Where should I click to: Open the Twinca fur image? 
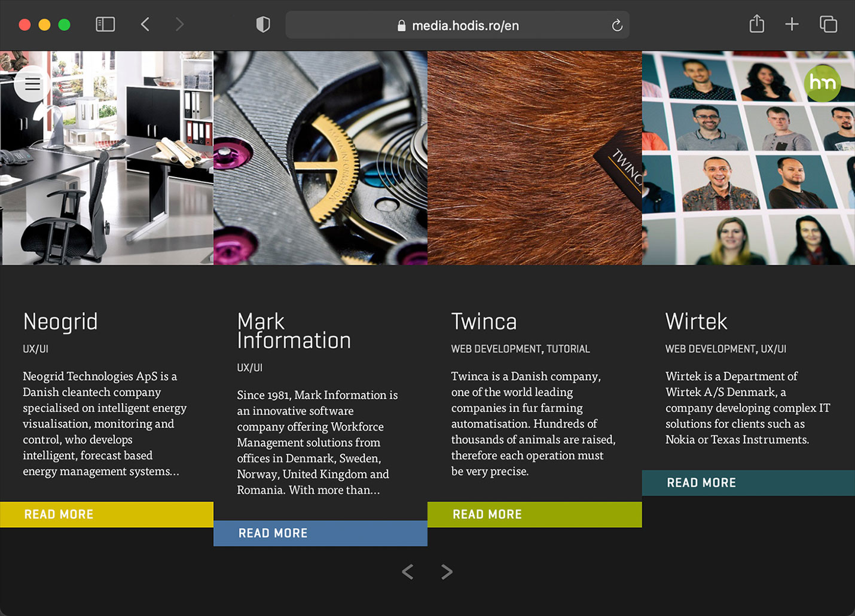pos(535,158)
